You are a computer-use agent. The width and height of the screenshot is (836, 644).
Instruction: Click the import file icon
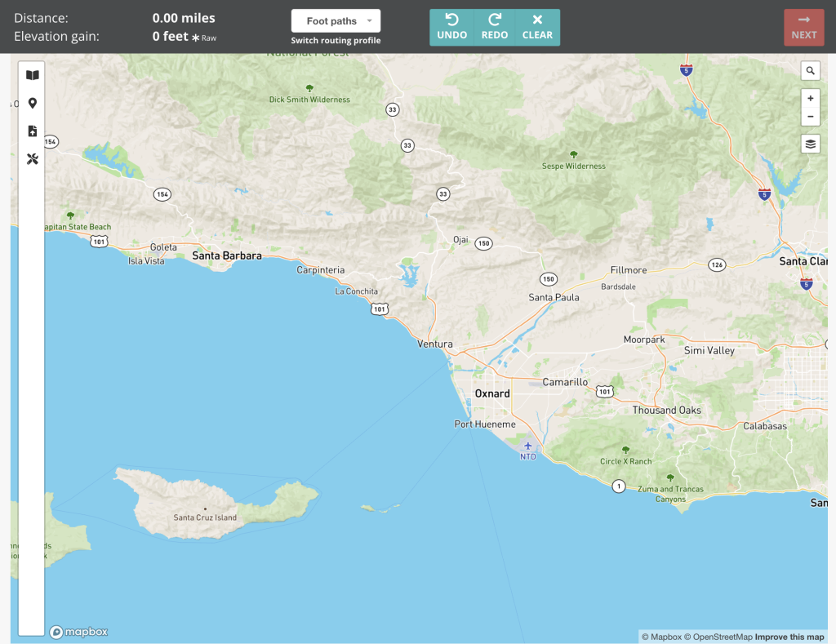pos(33,131)
